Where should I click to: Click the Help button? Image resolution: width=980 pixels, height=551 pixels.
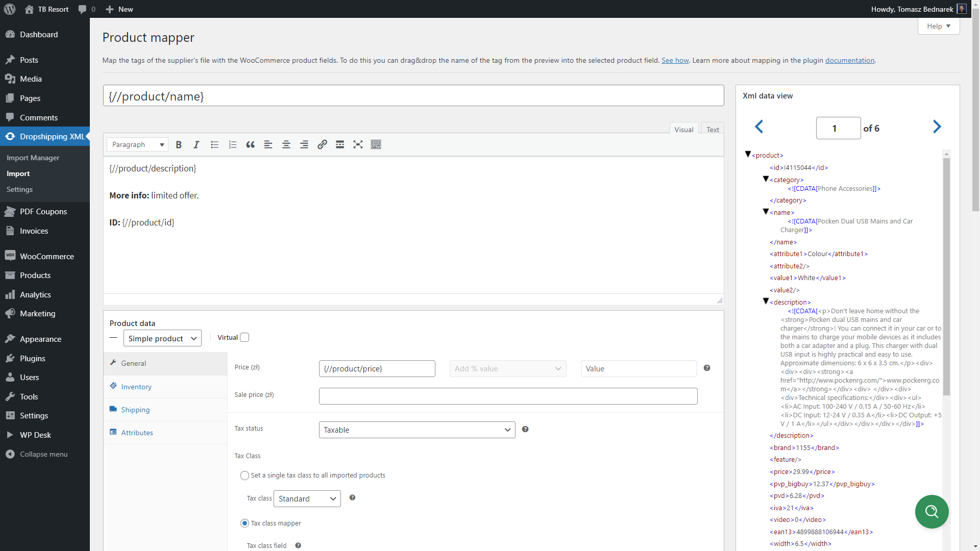point(938,26)
